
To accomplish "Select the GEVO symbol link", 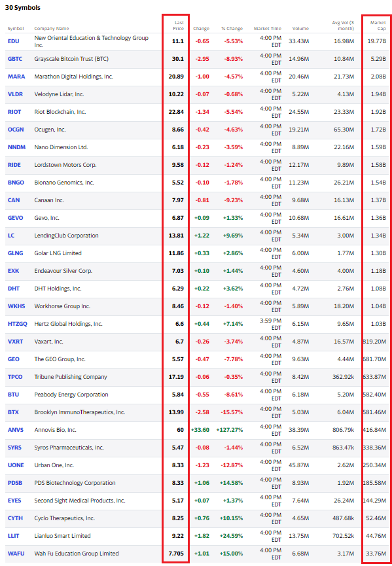I will 15,218.
